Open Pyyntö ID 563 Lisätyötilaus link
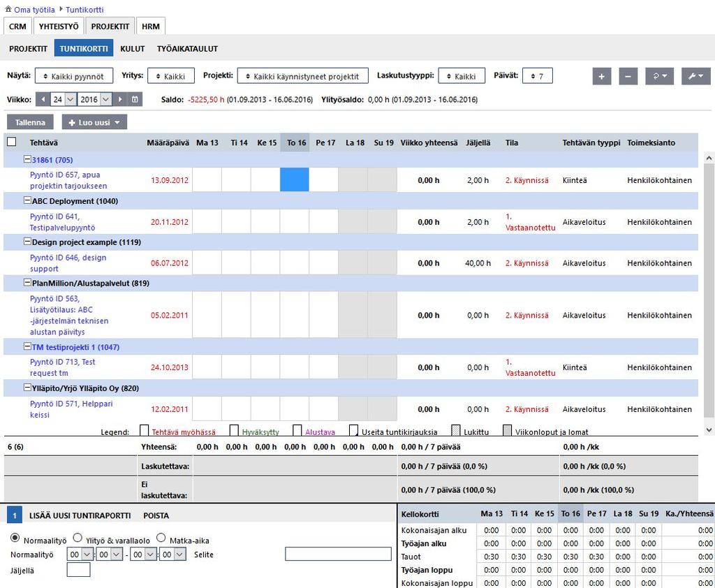The height and width of the screenshot is (588, 715). coord(69,315)
